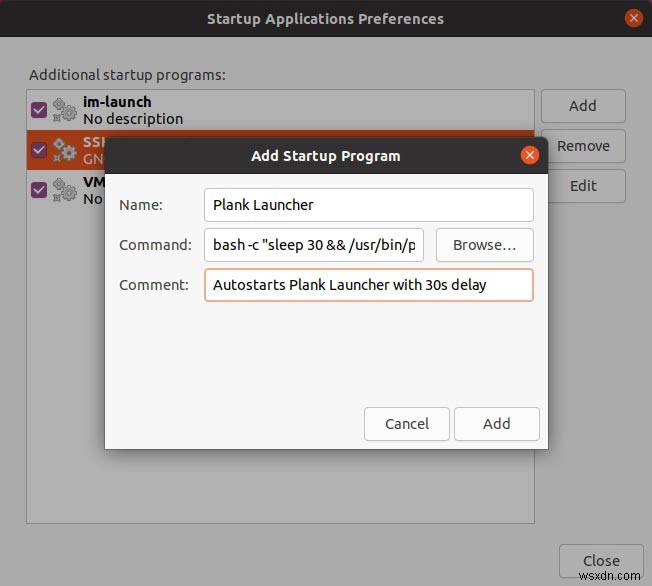Click the Close button at bottom
This screenshot has width=652, height=586.
click(601, 561)
